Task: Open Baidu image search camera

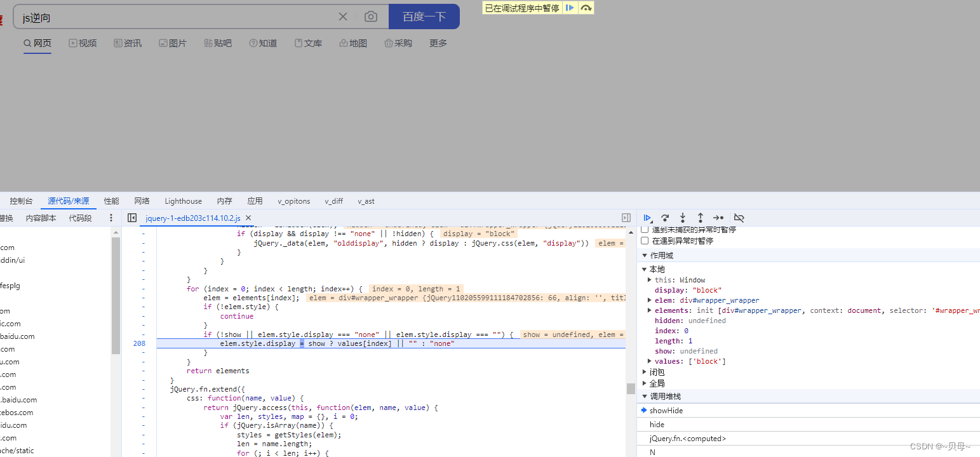Action: (x=371, y=17)
